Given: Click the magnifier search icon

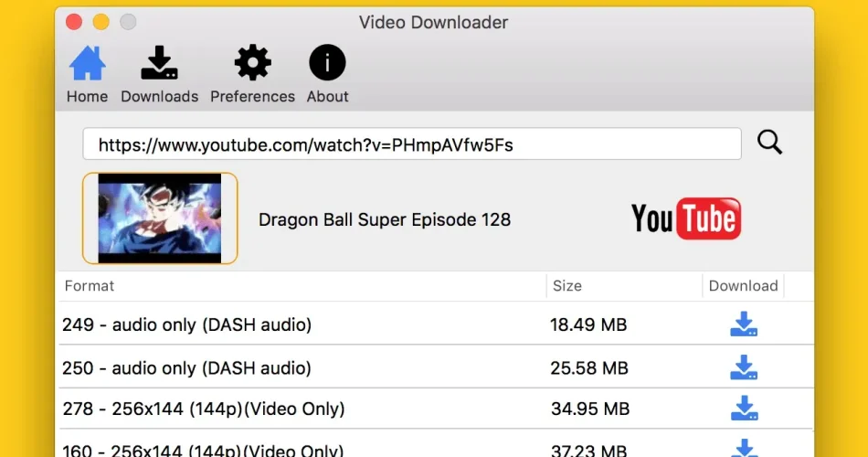Looking at the screenshot, I should click(769, 143).
